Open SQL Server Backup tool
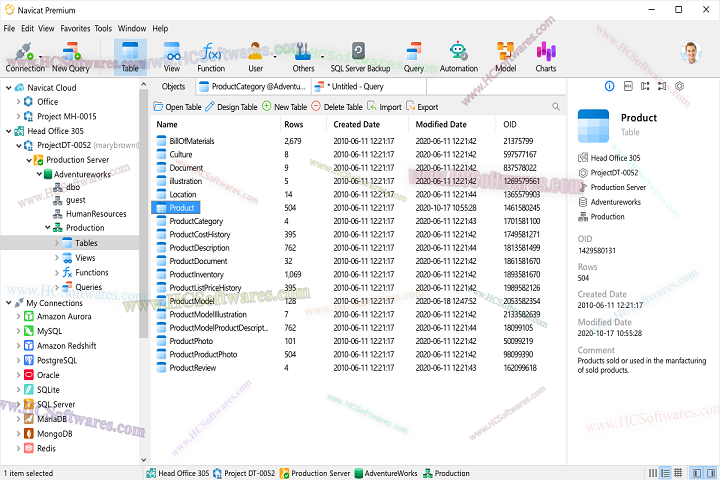This screenshot has height=480, width=720. 360,57
